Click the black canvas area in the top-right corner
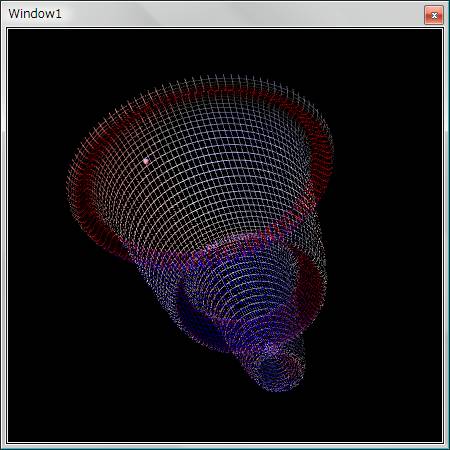This screenshot has height=450, width=450. click(400, 60)
